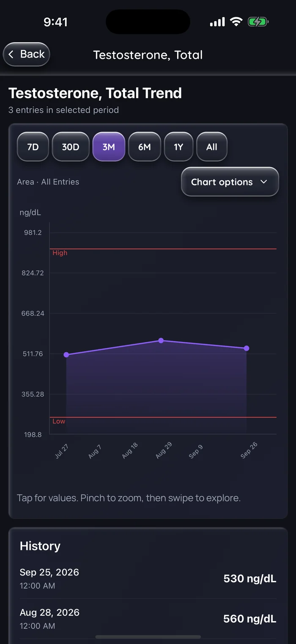296x644 pixels.
Task: Tap the Sep 26 data point
Action: point(247,348)
